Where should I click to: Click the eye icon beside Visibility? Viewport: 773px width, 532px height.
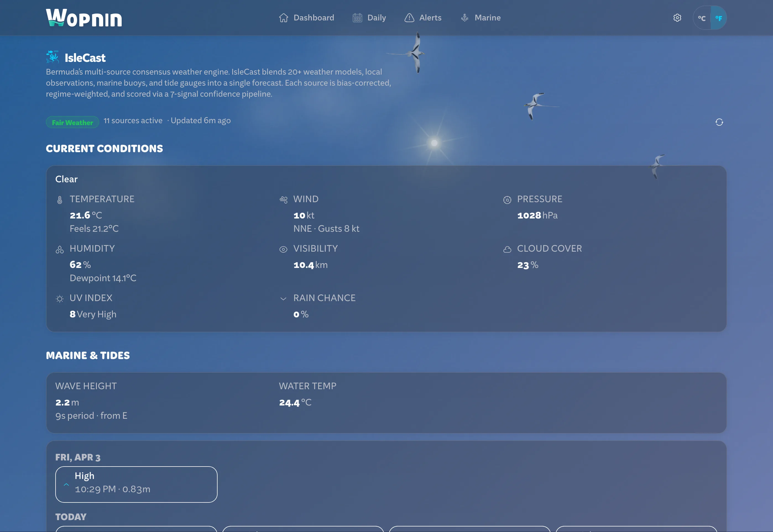[x=283, y=249]
